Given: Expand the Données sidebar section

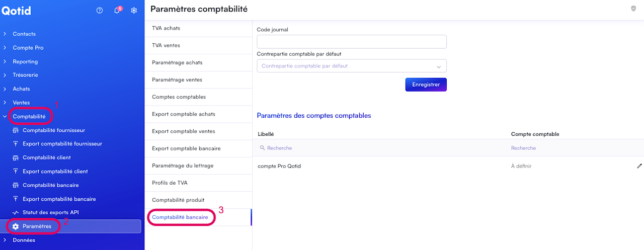Looking at the screenshot, I should click(x=24, y=240).
